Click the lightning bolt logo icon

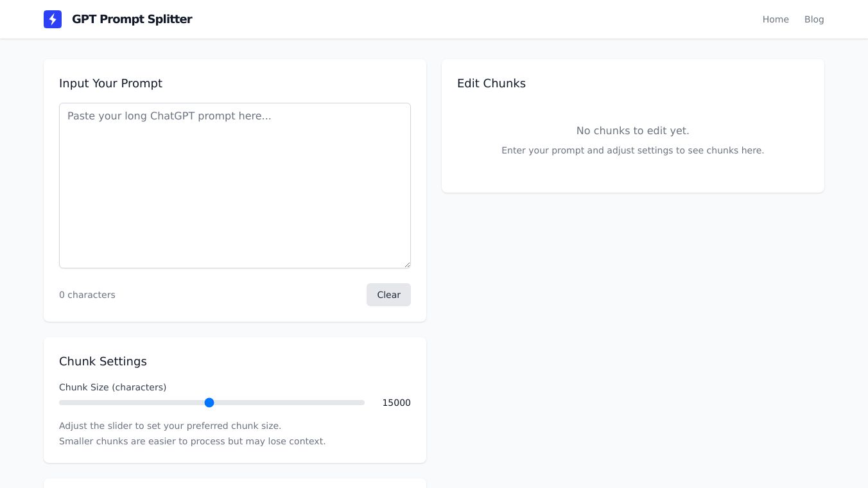coord(53,19)
